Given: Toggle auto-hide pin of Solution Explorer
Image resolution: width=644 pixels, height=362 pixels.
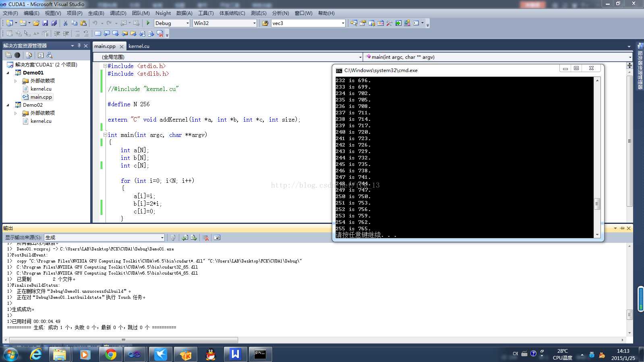Looking at the screenshot, I should (x=79, y=46).
